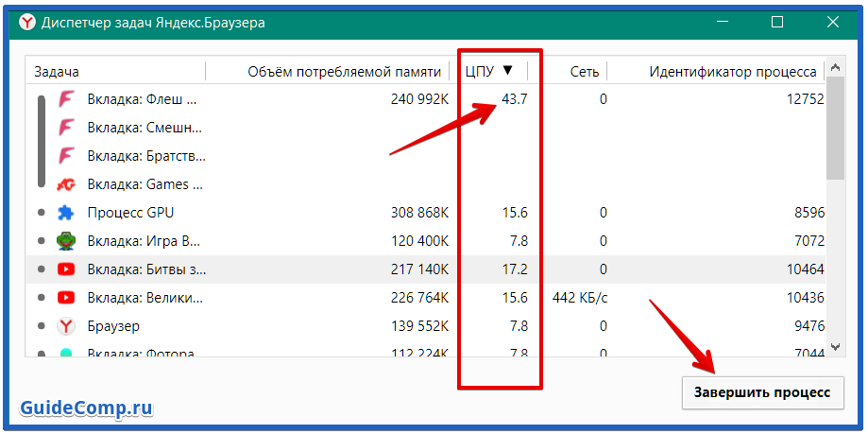Click the frog icon of Вкладка: Игра row
Screen dimensions: 868x434
click(x=66, y=241)
